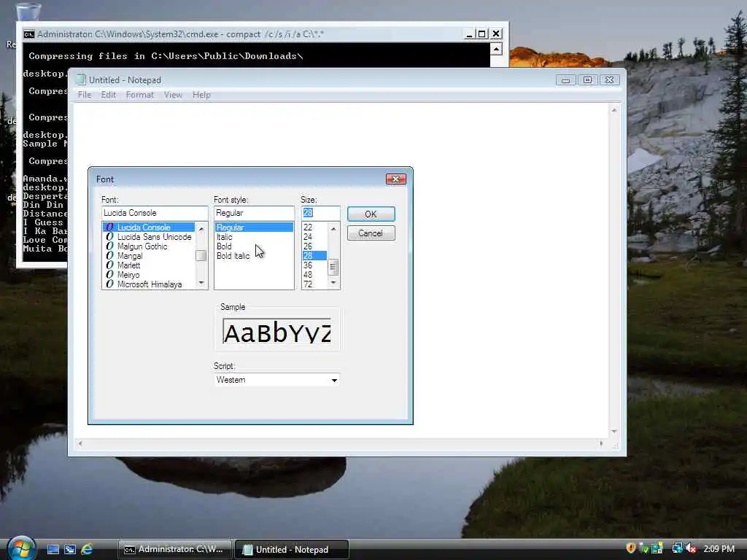This screenshot has width=747, height=560.
Task: Open Notepad View menu
Action: click(173, 95)
